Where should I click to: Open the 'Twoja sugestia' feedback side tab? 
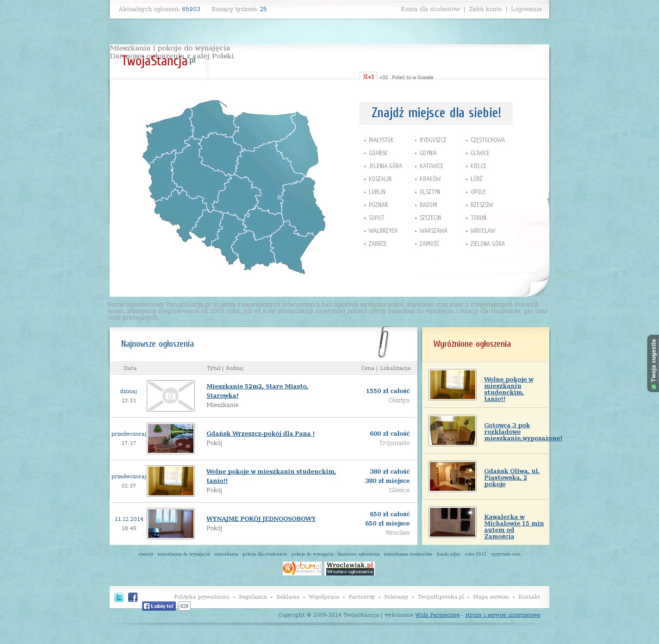pyautogui.click(x=653, y=363)
